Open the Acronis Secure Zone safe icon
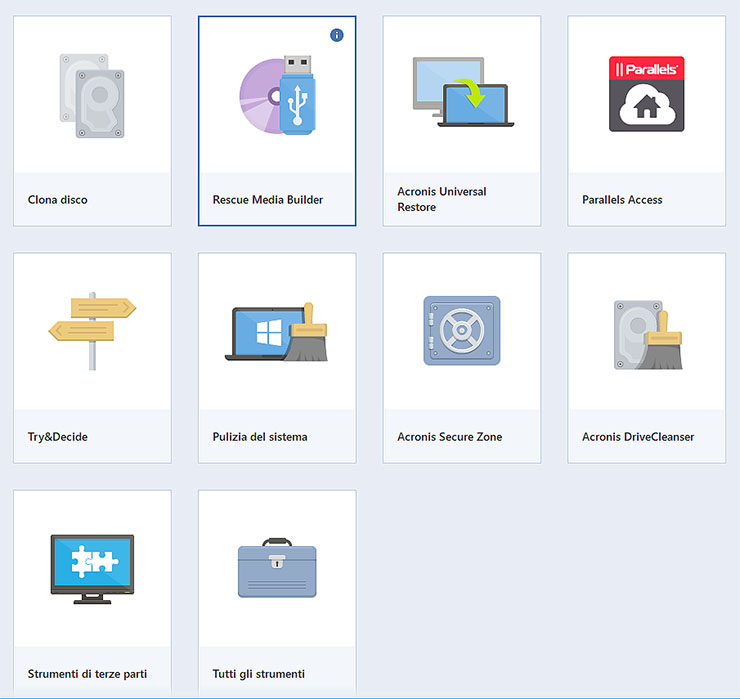Image resolution: width=740 pixels, height=699 pixels. pyautogui.click(x=461, y=330)
